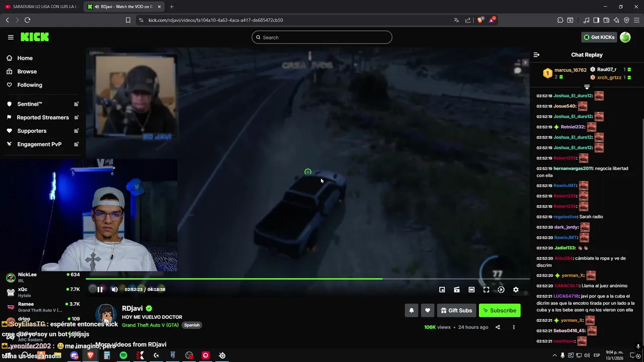Open the playback speed menu

coord(501,290)
